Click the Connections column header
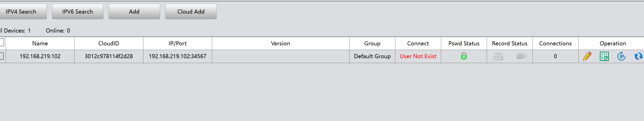 (555, 43)
